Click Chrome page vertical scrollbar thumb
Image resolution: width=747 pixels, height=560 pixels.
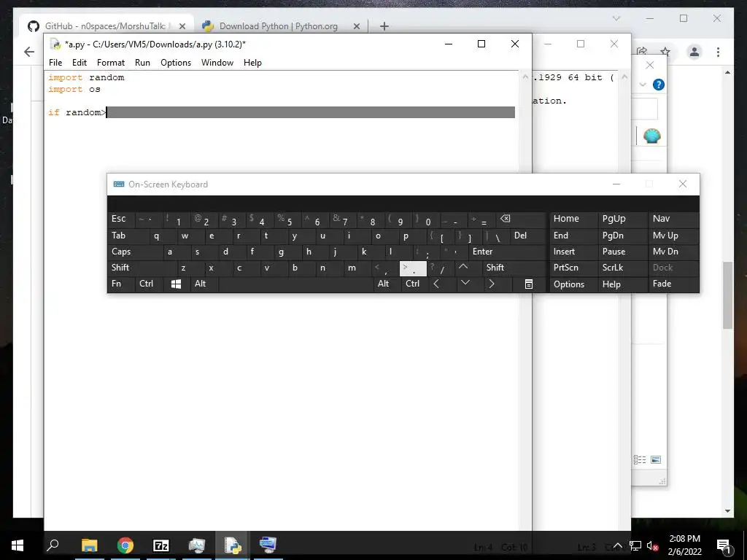(x=727, y=295)
